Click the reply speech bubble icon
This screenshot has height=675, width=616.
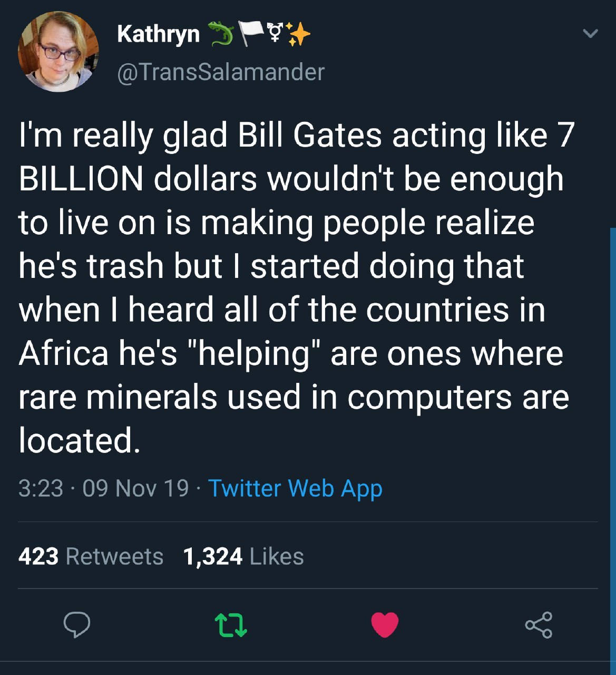coord(77,625)
